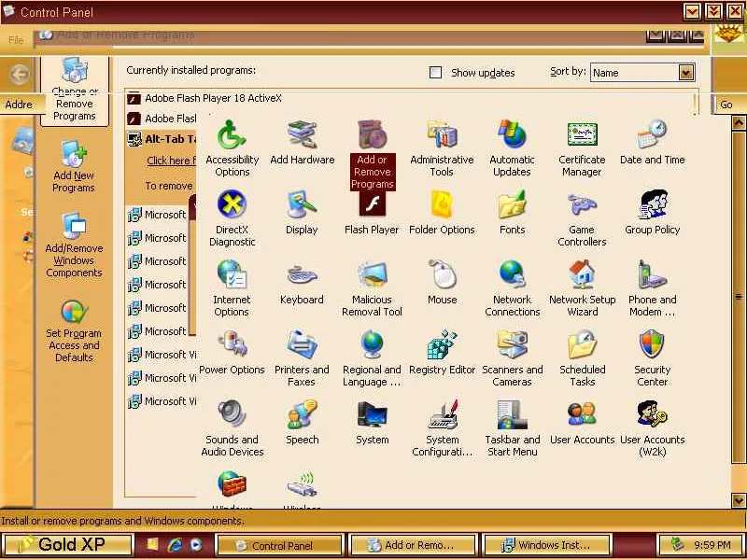The height and width of the screenshot is (560, 747).
Task: Click Windows Media Player quick launch icon
Action: (196, 545)
